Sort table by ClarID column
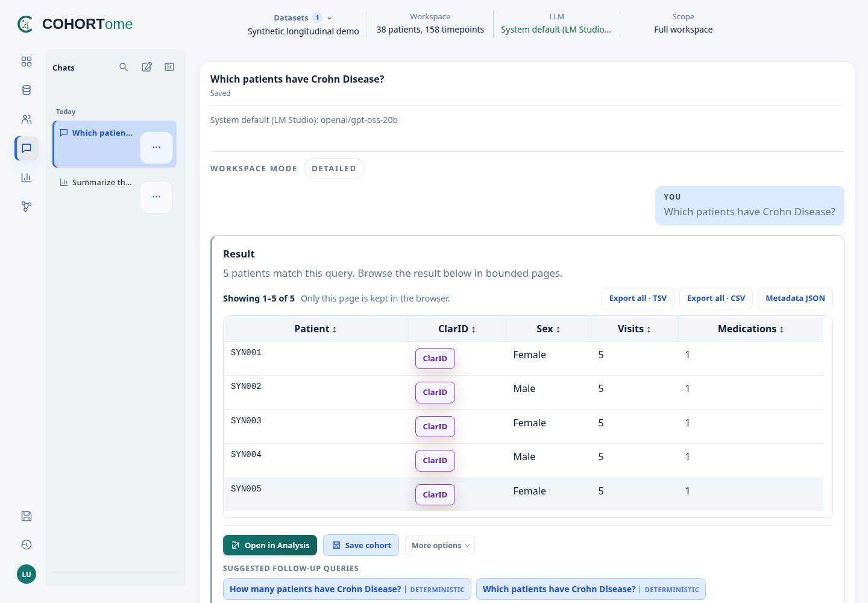The height and width of the screenshot is (603, 868). click(457, 329)
